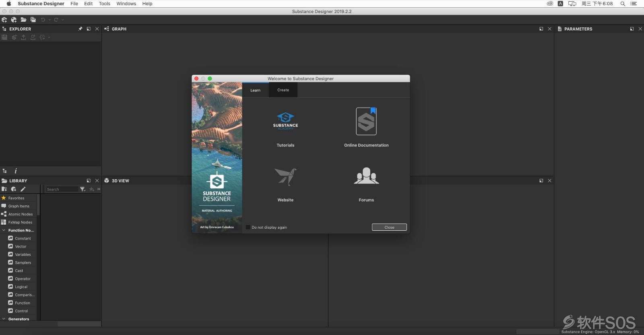Click the Explorer save package icon
Viewport: 644px width, 335px height.
[4, 37]
